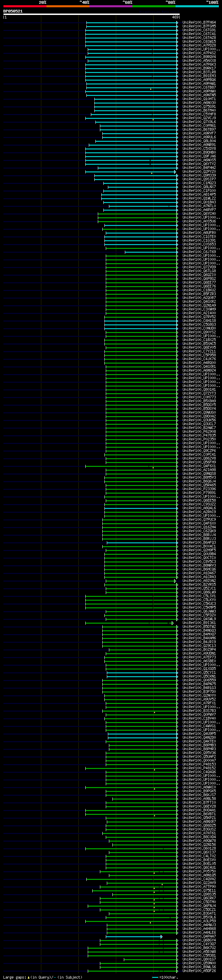Screen dimensions: 222x980
Task: Click the UniRef100_Q8LNX7 hit
Action: 199,187
